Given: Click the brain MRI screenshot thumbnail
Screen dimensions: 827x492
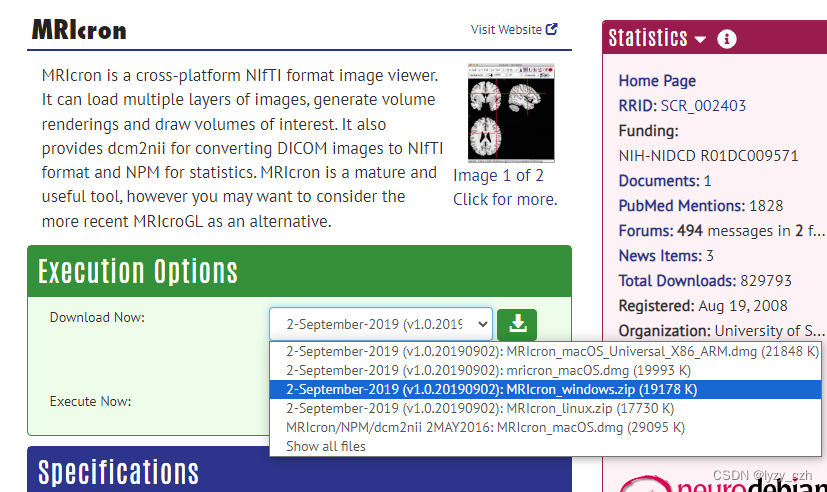Looking at the screenshot, I should pos(511,112).
